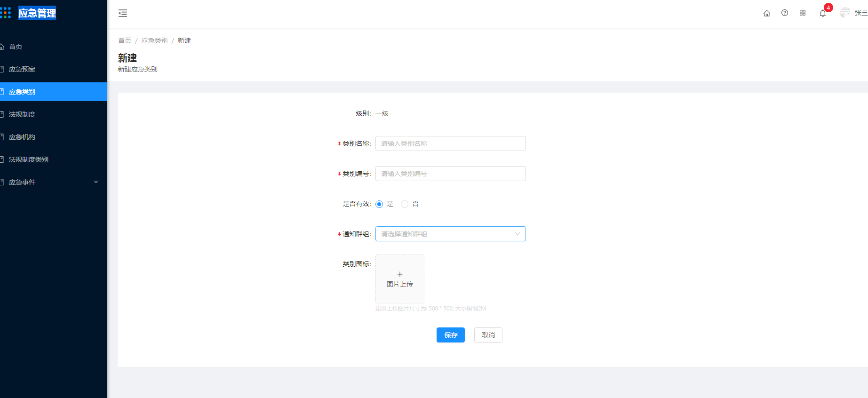The image size is (868, 398).
Task: Click the 取消 button
Action: point(488,335)
